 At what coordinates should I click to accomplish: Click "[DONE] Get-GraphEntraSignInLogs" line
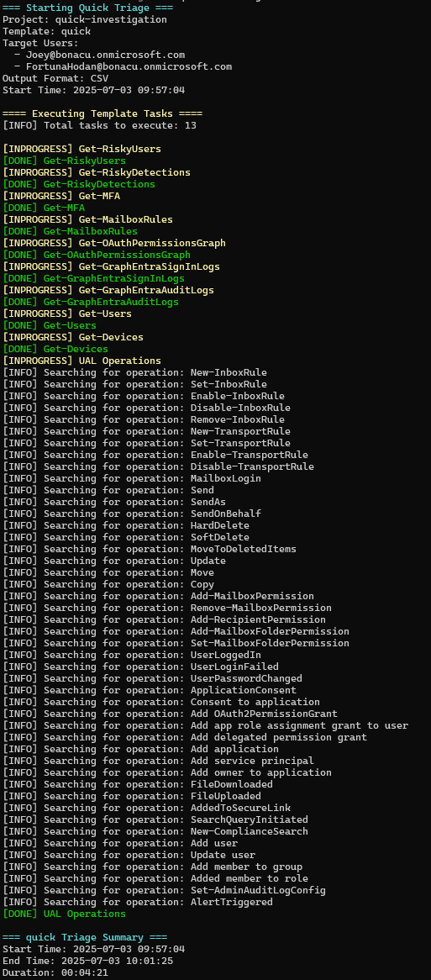pos(94,279)
